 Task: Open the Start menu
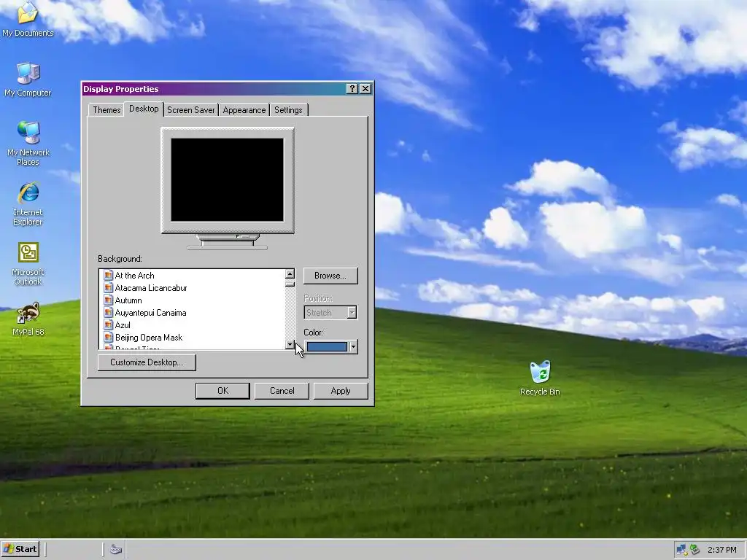point(20,549)
